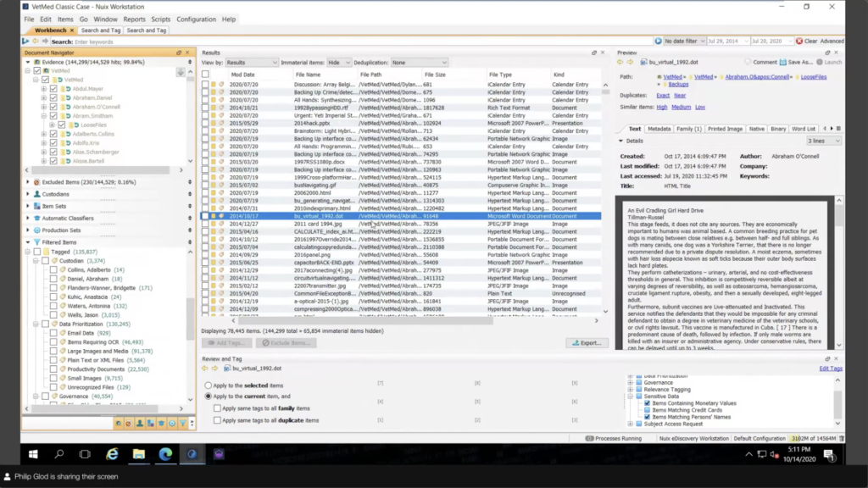Select the results header select-all checkbox
The image size is (868, 488).
205,75
